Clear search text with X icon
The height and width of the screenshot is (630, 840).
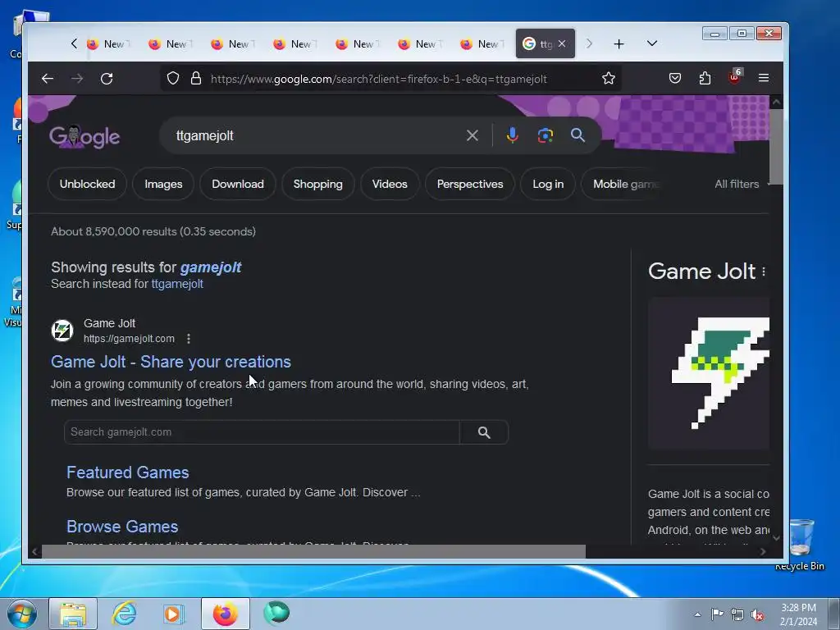point(472,135)
